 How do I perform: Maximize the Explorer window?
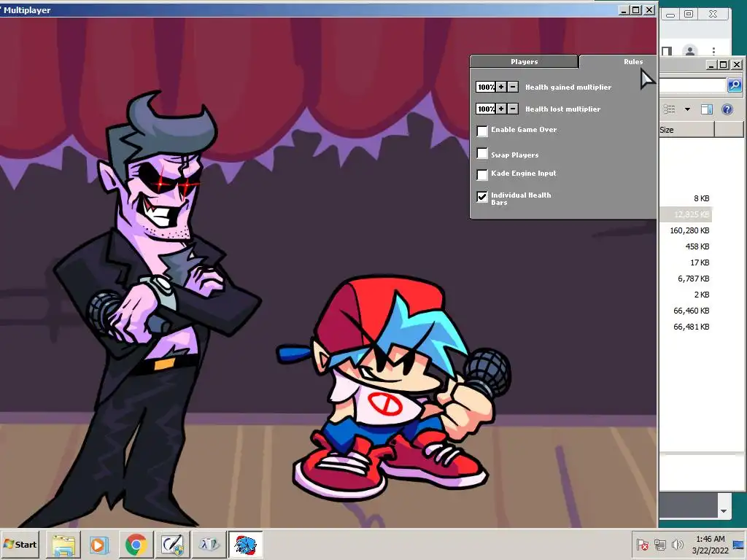(723, 65)
